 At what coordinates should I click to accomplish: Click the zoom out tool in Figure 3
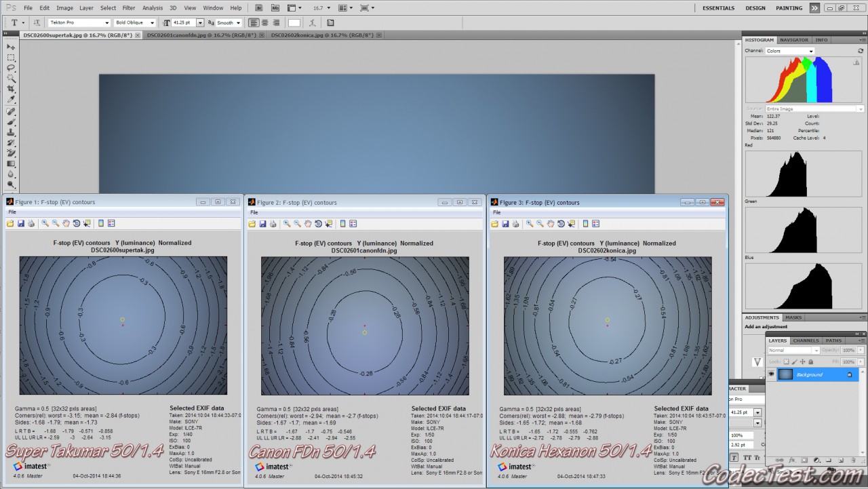[x=540, y=224]
